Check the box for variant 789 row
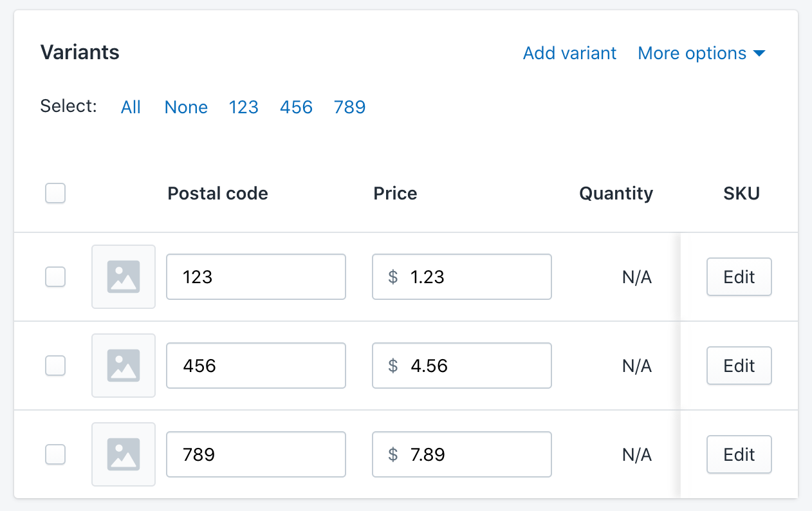Image resolution: width=812 pixels, height=511 pixels. pos(55,454)
